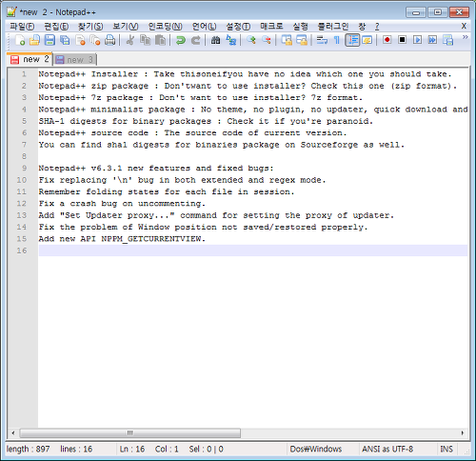Open the 편집(E) menu
Screen dimensions: 476x461
tap(56, 27)
